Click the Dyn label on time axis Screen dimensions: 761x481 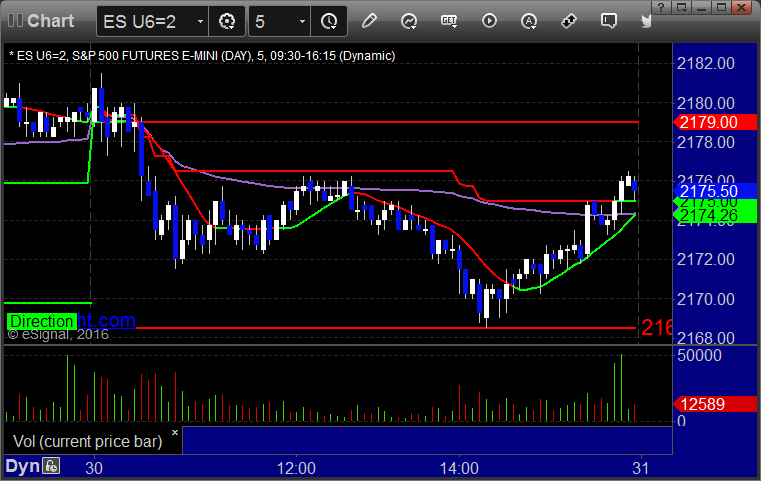point(22,466)
